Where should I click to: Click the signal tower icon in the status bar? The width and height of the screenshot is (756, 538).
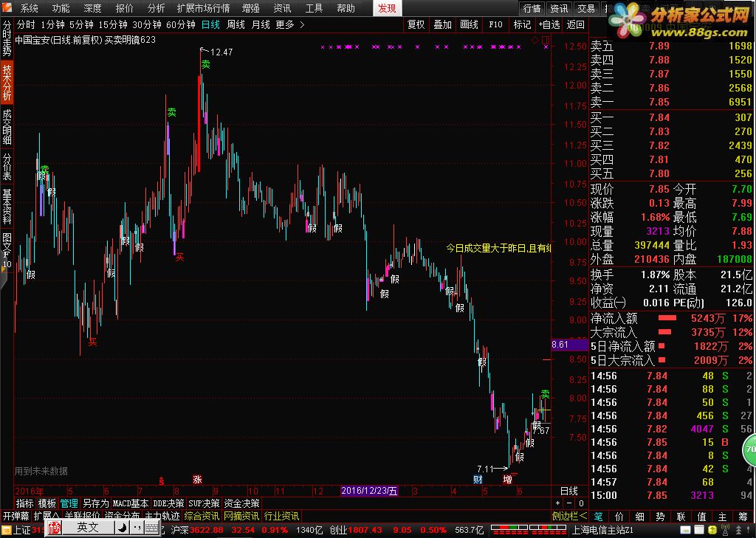pos(725,531)
